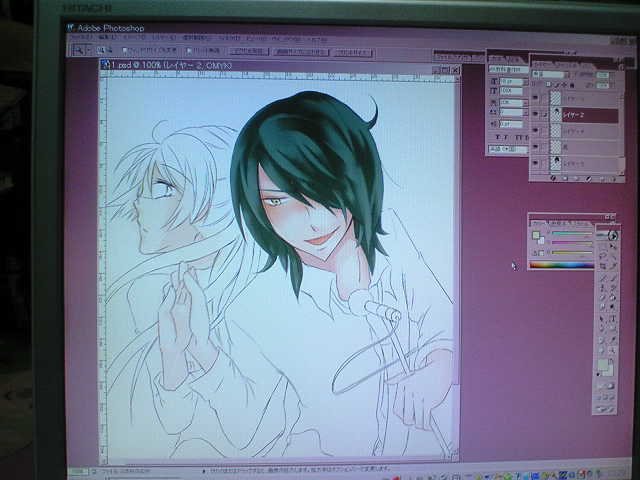The height and width of the screenshot is (480, 640).
Task: Select the Brush tool in the toolbox
Action: [x=613, y=278]
